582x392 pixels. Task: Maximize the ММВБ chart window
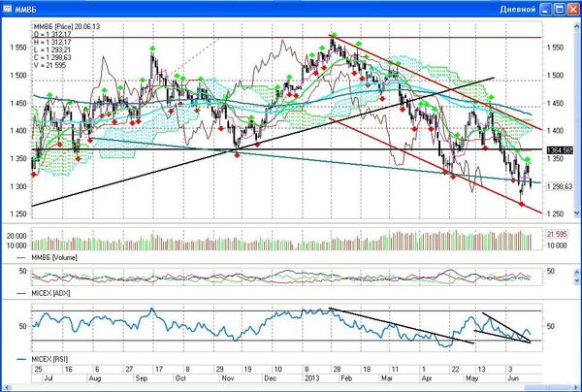(x=560, y=9)
